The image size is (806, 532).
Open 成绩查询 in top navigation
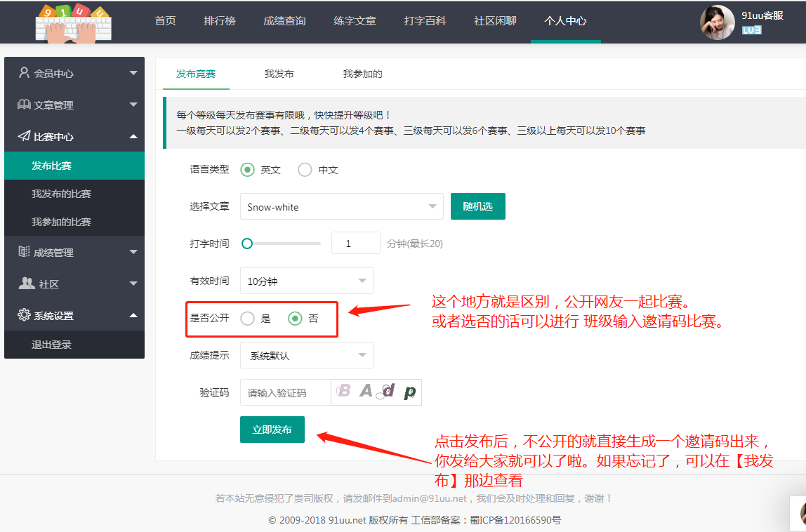[x=284, y=21]
